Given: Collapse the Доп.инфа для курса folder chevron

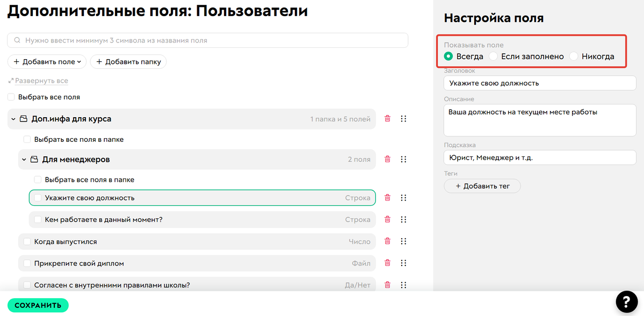Looking at the screenshot, I should pyautogui.click(x=13, y=119).
